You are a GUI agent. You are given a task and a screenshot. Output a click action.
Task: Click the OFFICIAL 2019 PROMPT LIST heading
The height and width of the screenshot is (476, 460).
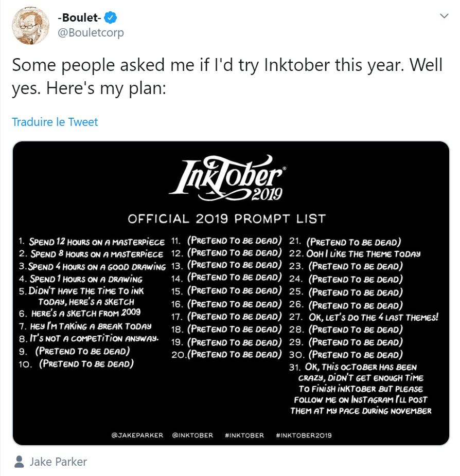(x=229, y=217)
